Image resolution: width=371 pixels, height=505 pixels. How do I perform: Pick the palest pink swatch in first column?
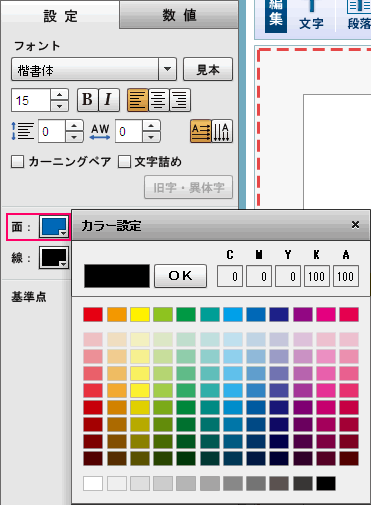point(93,339)
